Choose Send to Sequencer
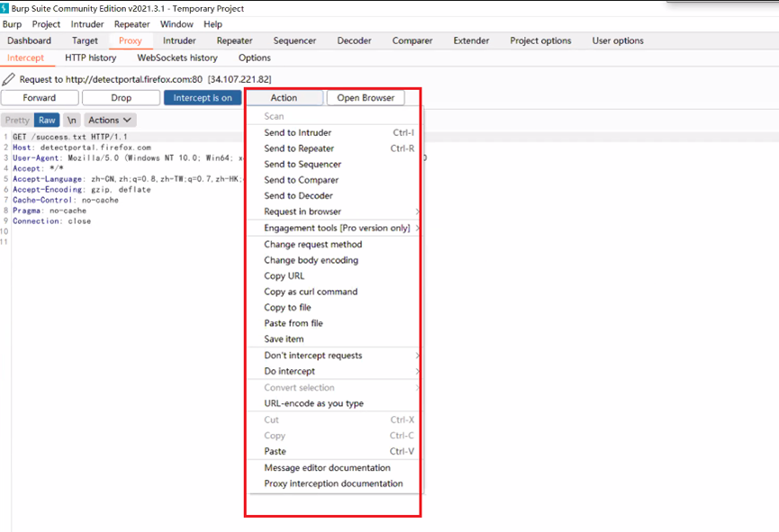Image resolution: width=779 pixels, height=532 pixels. (334, 165)
